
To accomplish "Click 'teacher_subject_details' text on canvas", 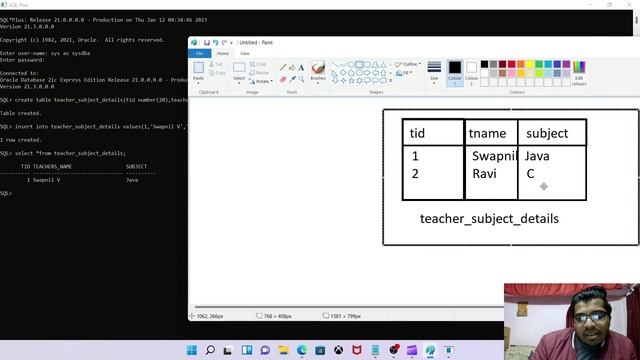I will [489, 219].
